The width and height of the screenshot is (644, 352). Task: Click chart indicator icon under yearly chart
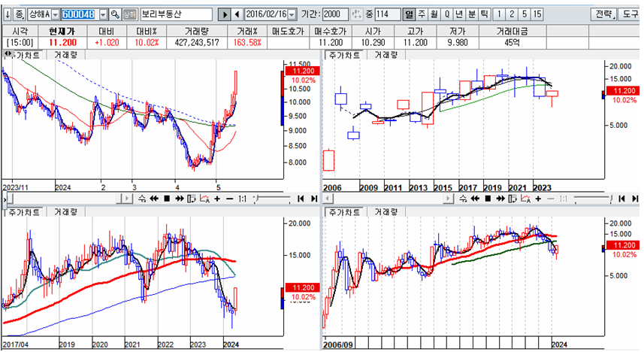click(x=526, y=199)
